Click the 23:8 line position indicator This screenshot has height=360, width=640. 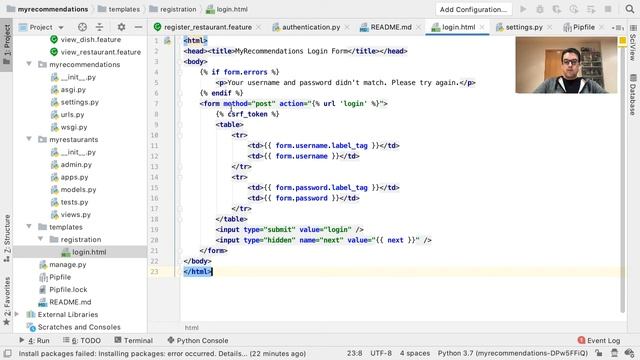click(x=355, y=353)
